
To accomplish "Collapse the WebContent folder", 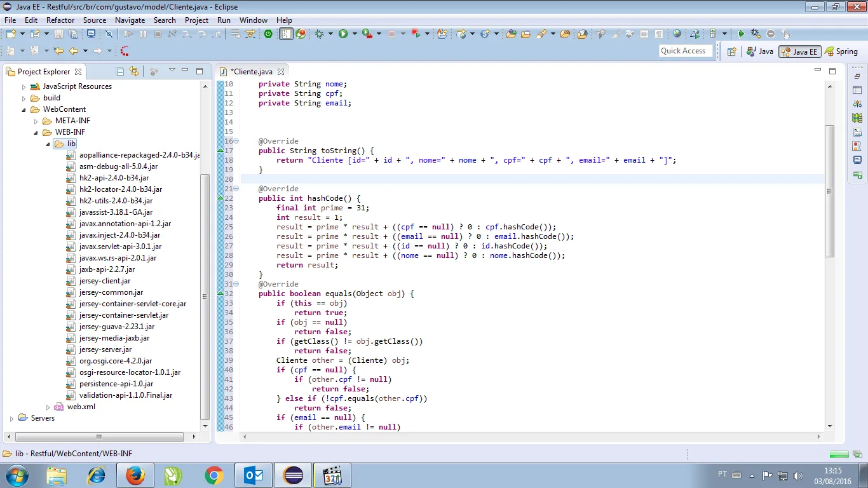I will (25, 109).
